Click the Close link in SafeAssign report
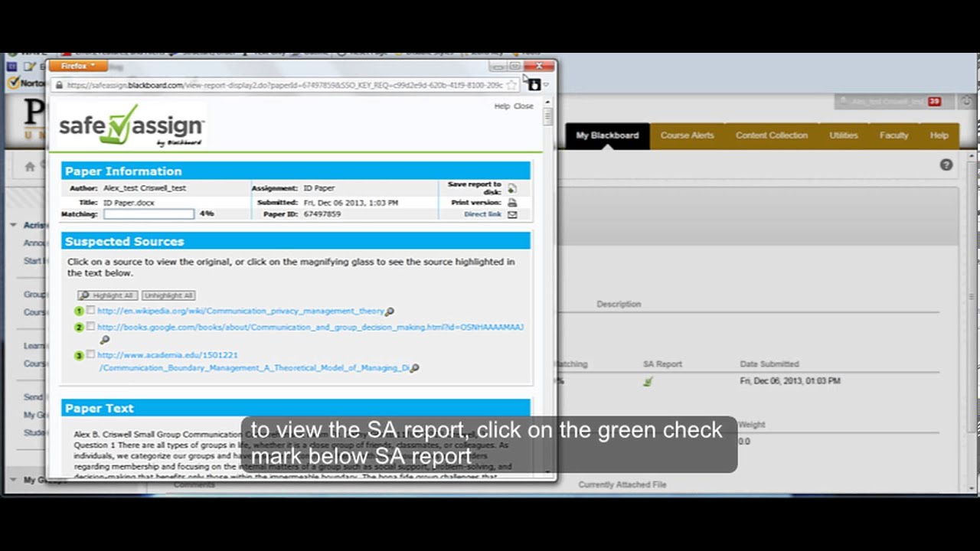The width and height of the screenshot is (980, 551). point(524,106)
